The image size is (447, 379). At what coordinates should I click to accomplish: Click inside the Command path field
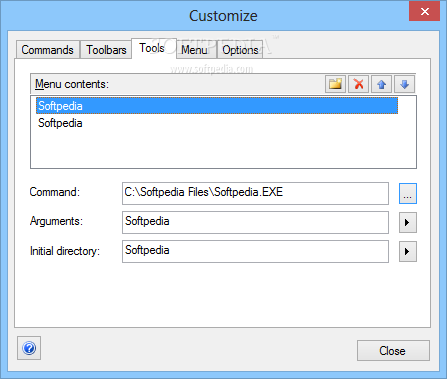pos(255,193)
